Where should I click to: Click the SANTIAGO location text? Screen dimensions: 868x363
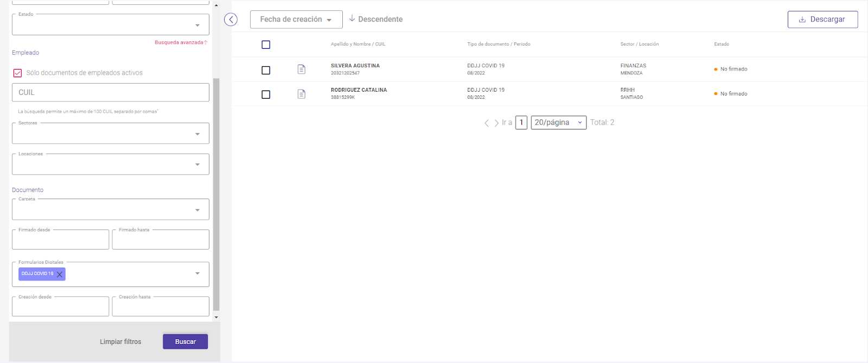point(632,98)
